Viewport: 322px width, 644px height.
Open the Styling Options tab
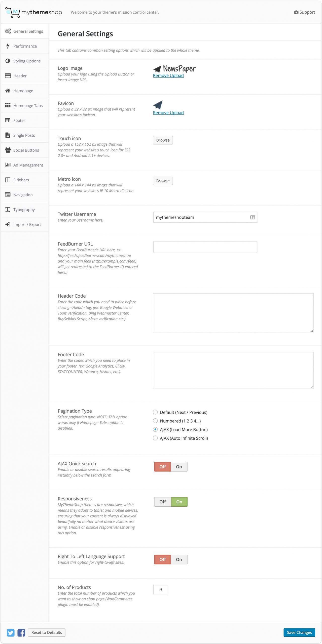tap(27, 61)
